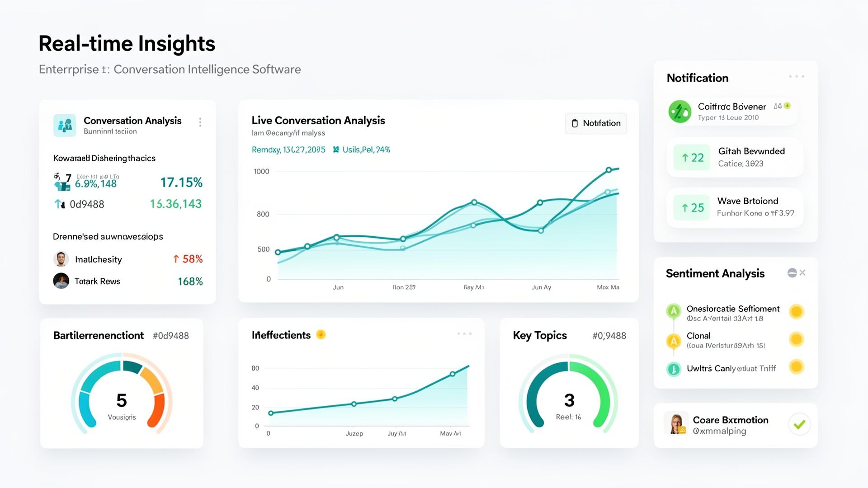Click the Inallchesity avatar
Image resolution: width=868 pixels, height=488 pixels.
point(61,259)
